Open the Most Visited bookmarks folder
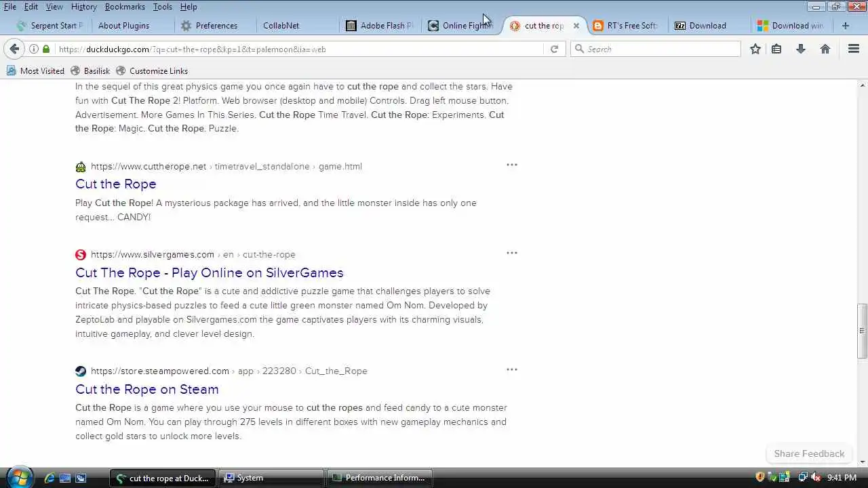 [35, 70]
